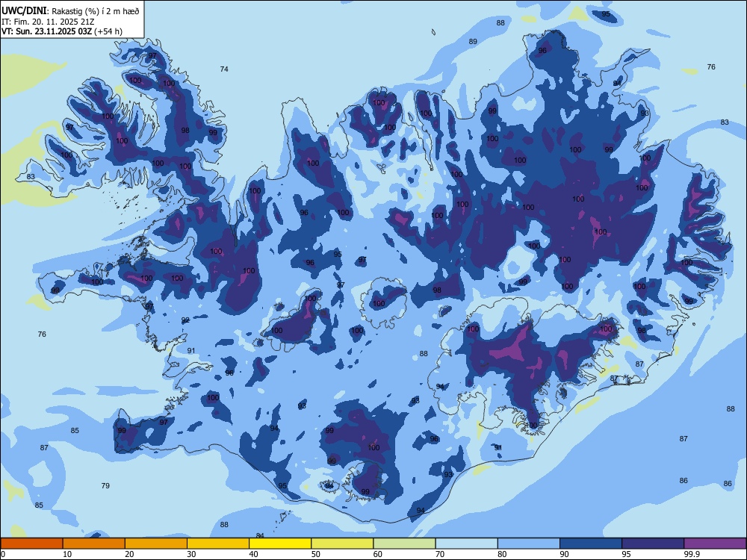747x560 pixels.
Task: Click the 'VT: Sun. 23.11.2025 03Z' line
Action: click(x=46, y=31)
